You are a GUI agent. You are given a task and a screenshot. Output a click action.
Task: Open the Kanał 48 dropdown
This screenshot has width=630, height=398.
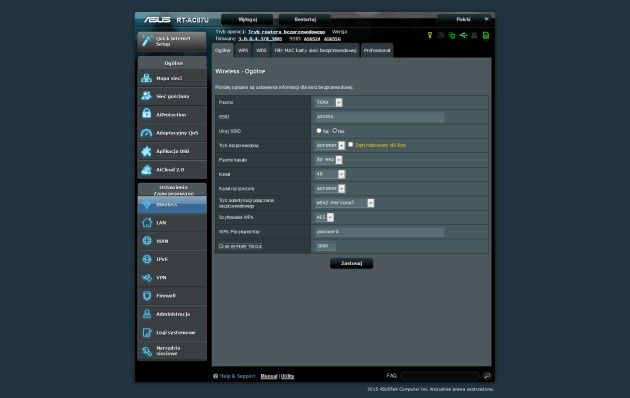[330, 174]
